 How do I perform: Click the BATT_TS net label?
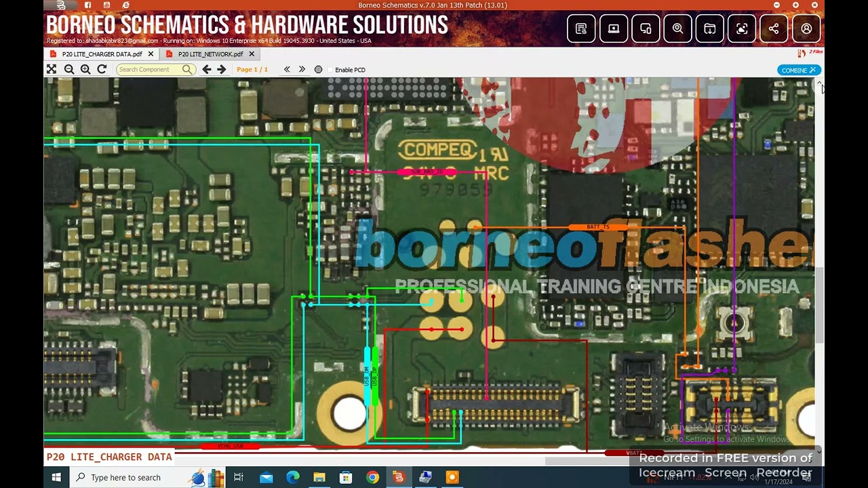tap(597, 227)
